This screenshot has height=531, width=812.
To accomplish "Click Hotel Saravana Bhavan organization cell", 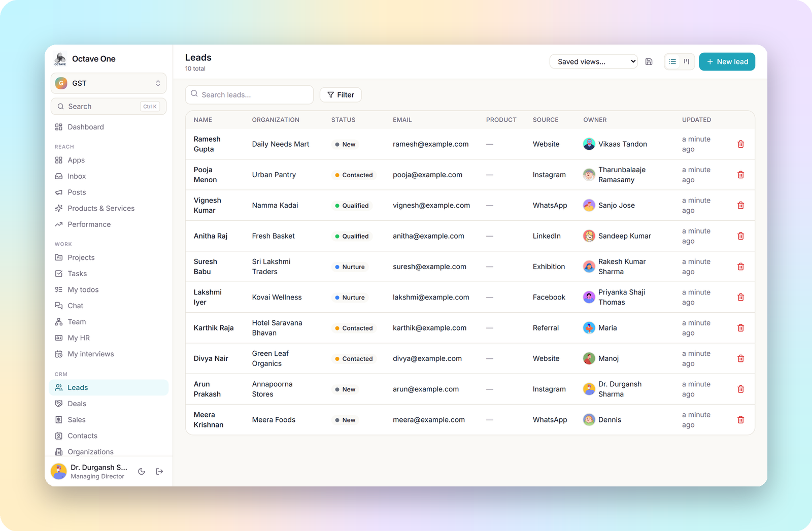I will click(277, 328).
